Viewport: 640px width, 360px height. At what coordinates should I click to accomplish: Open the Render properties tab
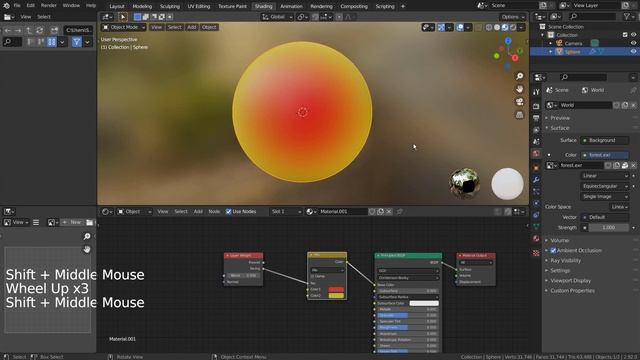point(536,106)
